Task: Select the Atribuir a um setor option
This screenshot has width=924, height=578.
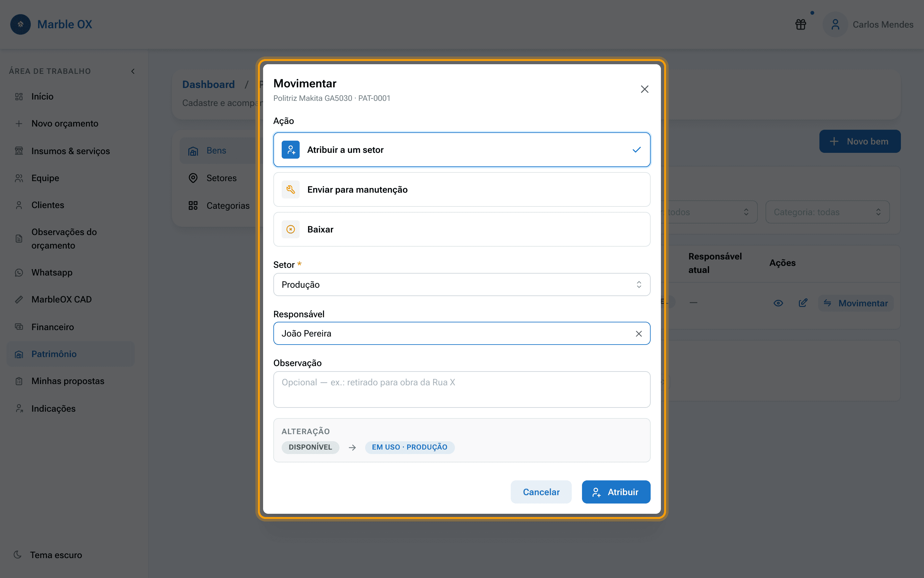Action: click(462, 150)
